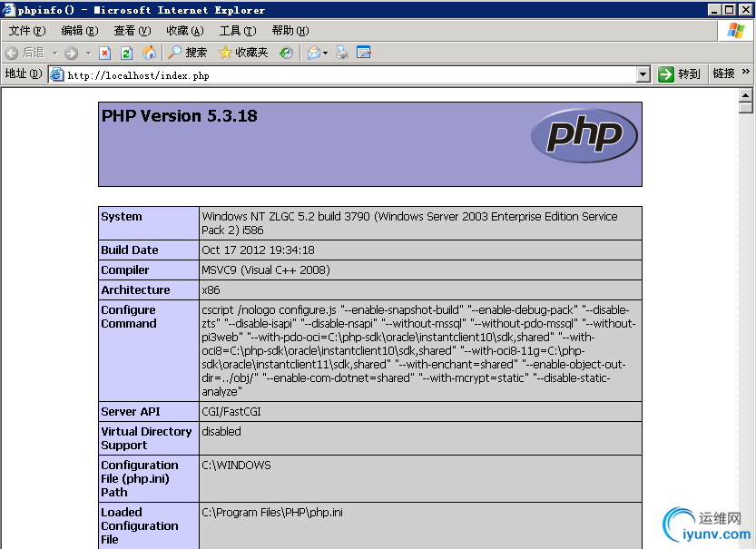Screen dimensions: 756x549
Task: Click the 'C:\WINDOWS' path value
Action: (236, 466)
